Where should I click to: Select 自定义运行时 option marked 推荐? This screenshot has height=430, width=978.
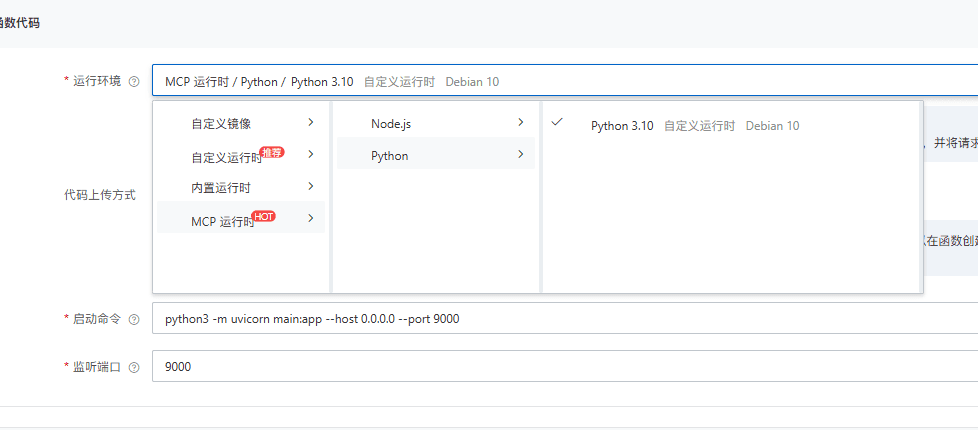(241, 155)
